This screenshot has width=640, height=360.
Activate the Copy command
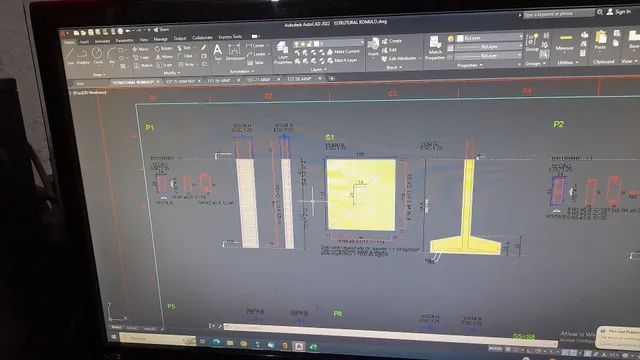tap(140, 58)
